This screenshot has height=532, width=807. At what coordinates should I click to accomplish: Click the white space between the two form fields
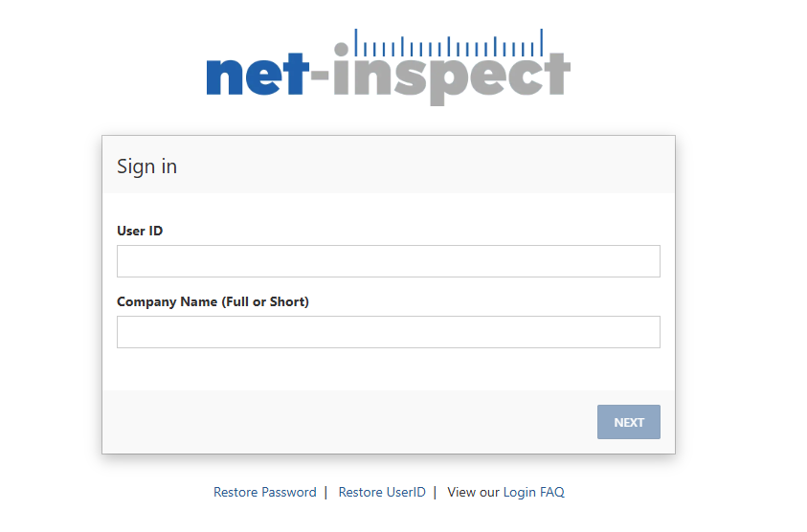(x=388, y=289)
